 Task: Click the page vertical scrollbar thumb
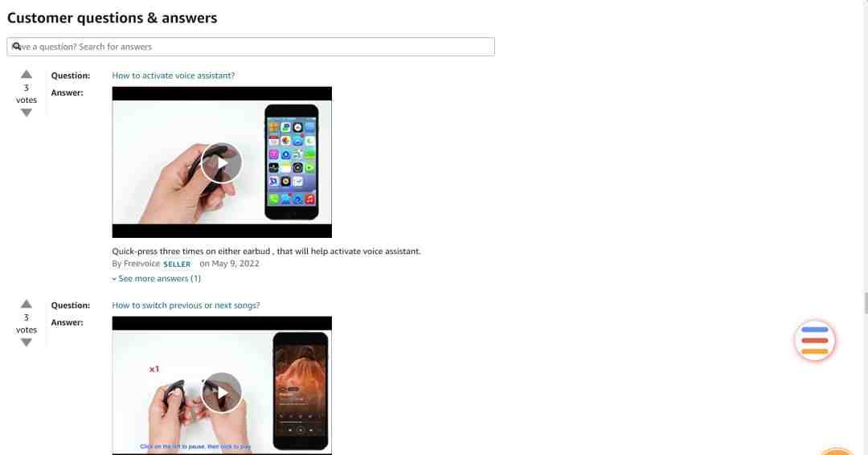point(866,303)
